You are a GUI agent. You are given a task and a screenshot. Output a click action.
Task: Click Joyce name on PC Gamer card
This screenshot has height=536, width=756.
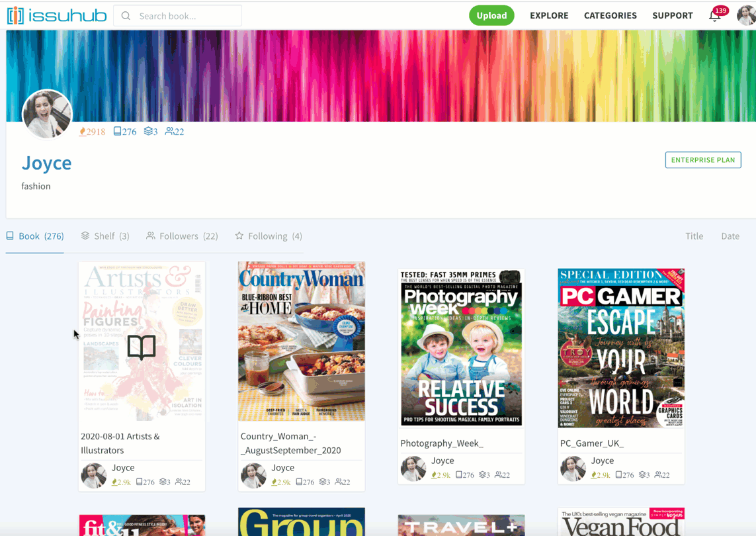[603, 461]
